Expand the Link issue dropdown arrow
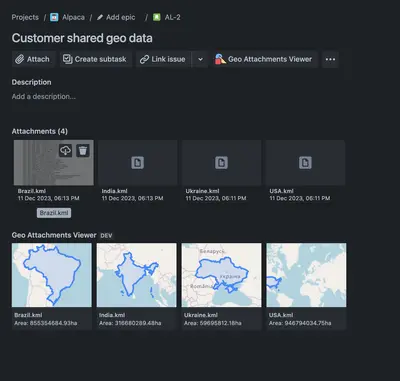The height and width of the screenshot is (381, 400). 200,59
